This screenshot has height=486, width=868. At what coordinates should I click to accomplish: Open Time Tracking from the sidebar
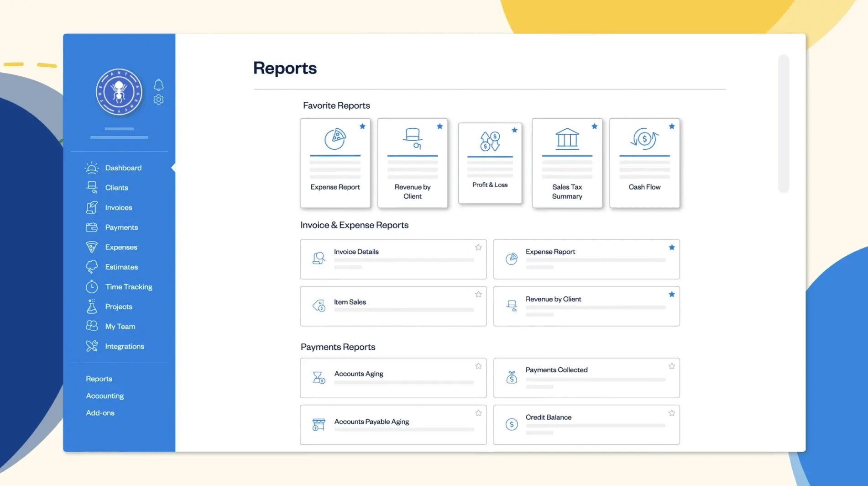[129, 286]
